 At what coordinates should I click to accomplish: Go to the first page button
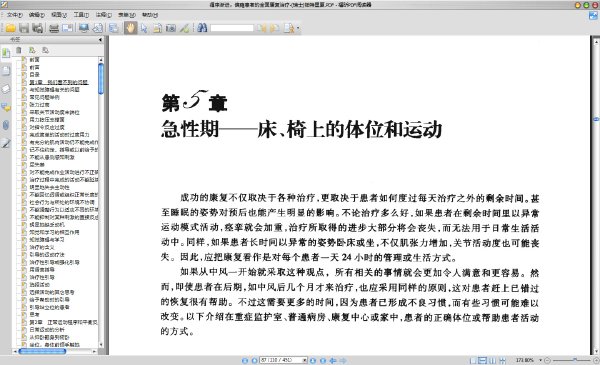tap(245, 360)
